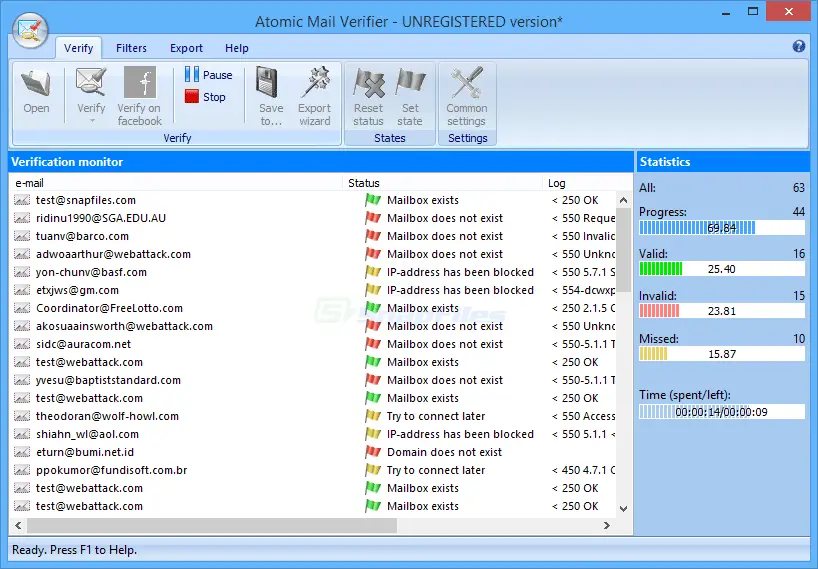
Task: Select tuanv@barco.com email
Action: coord(82,236)
